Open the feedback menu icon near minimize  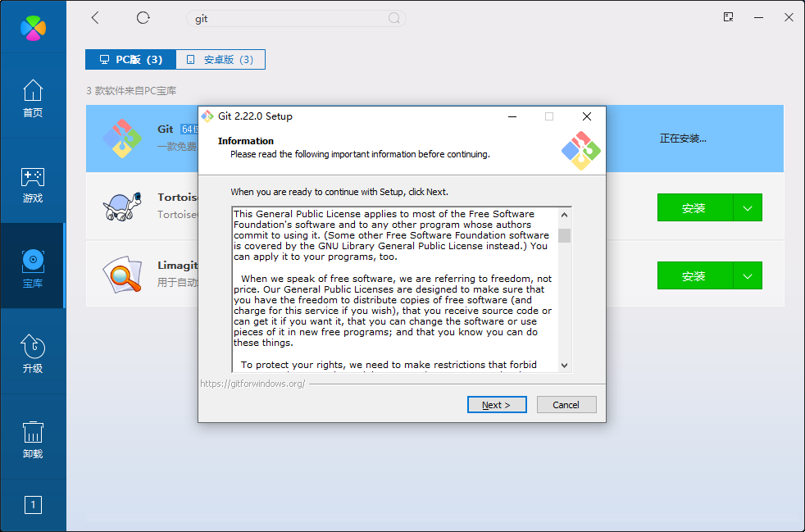(x=728, y=17)
